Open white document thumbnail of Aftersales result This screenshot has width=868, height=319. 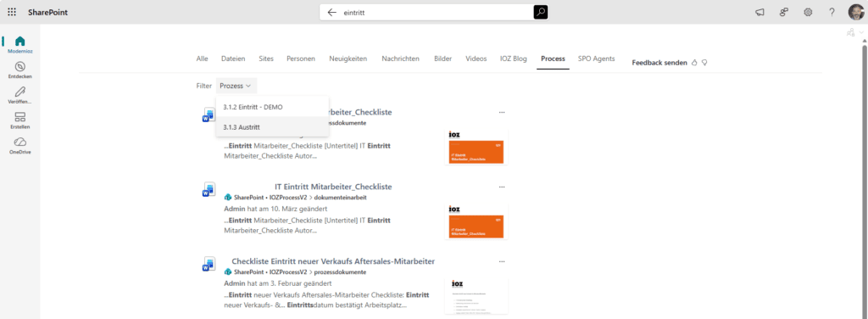coord(476,296)
